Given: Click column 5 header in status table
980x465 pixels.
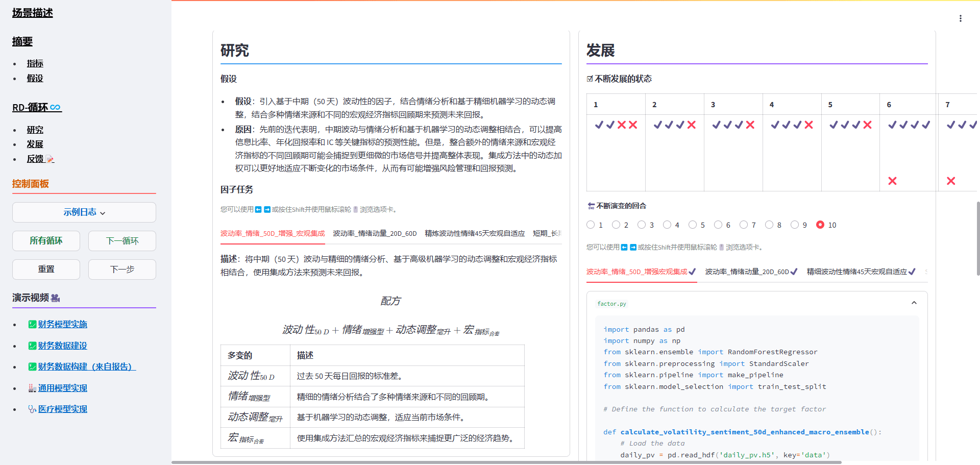Looking at the screenshot, I should [850, 104].
